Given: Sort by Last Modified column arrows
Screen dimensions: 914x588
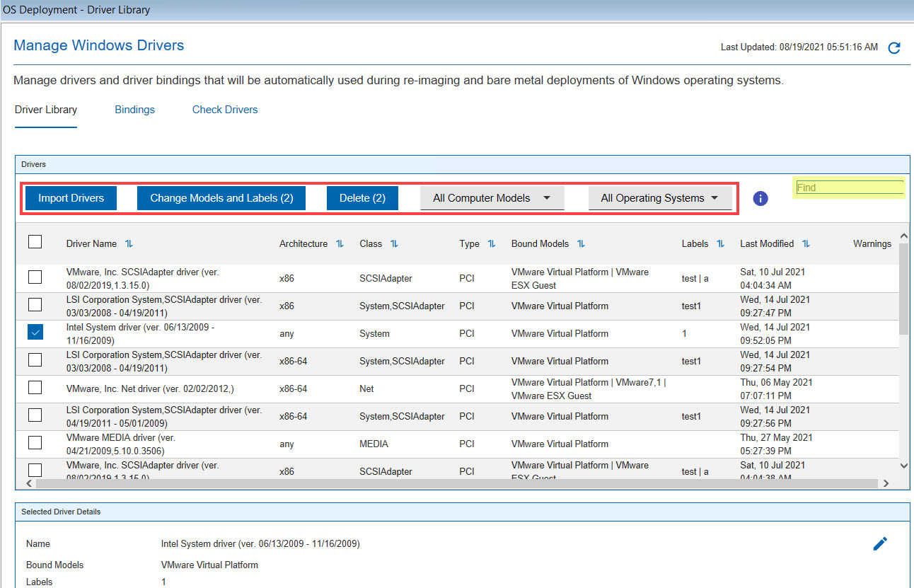Looking at the screenshot, I should (x=806, y=243).
